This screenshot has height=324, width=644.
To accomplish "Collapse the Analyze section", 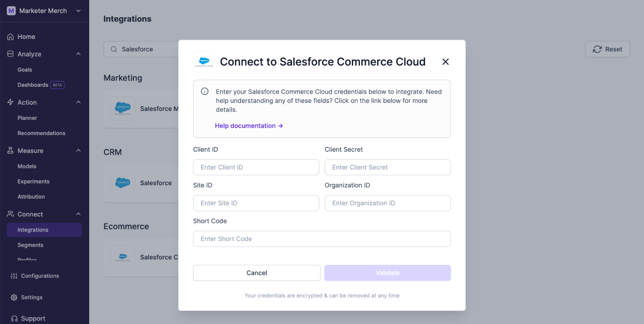I will (78, 54).
